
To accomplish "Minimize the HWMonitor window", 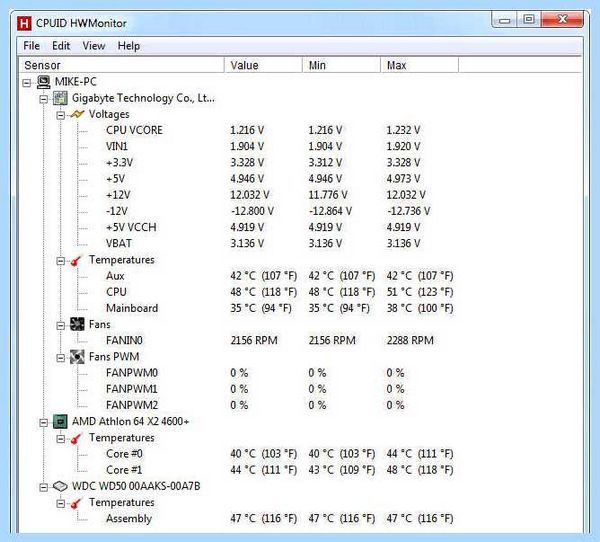I will 504,20.
